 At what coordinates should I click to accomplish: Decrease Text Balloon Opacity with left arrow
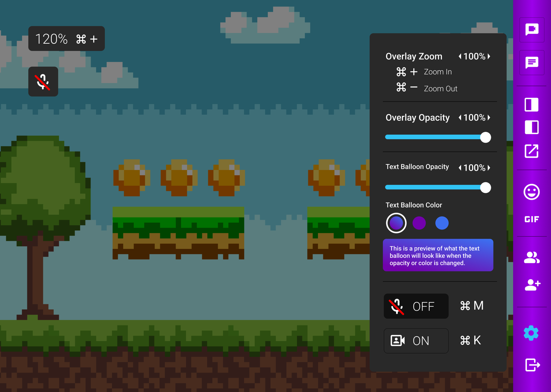tap(460, 168)
